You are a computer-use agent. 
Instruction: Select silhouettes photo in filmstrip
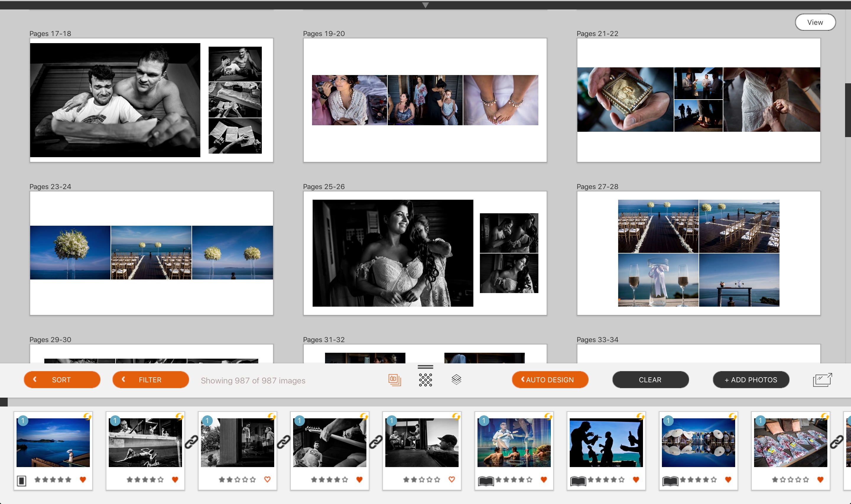click(x=606, y=443)
